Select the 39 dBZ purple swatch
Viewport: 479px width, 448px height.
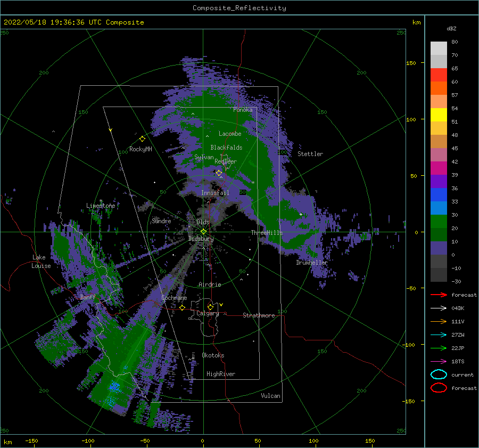[439, 181]
